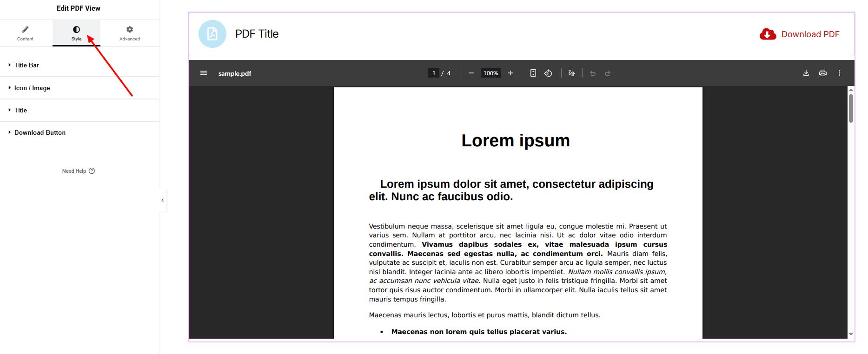Click the page number input field
Viewport: 868px width, 354px height.
click(x=433, y=73)
